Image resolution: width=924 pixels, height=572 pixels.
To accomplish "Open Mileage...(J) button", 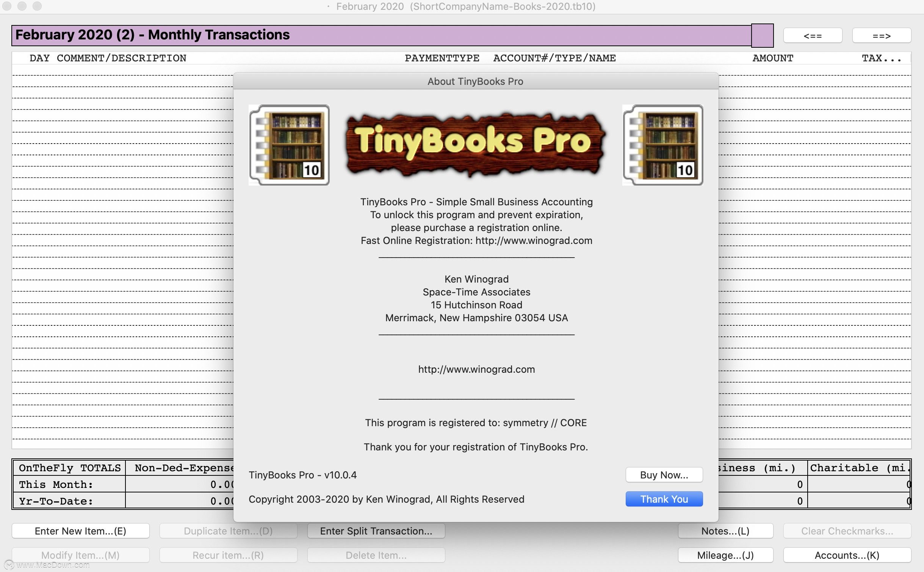I will coord(725,555).
